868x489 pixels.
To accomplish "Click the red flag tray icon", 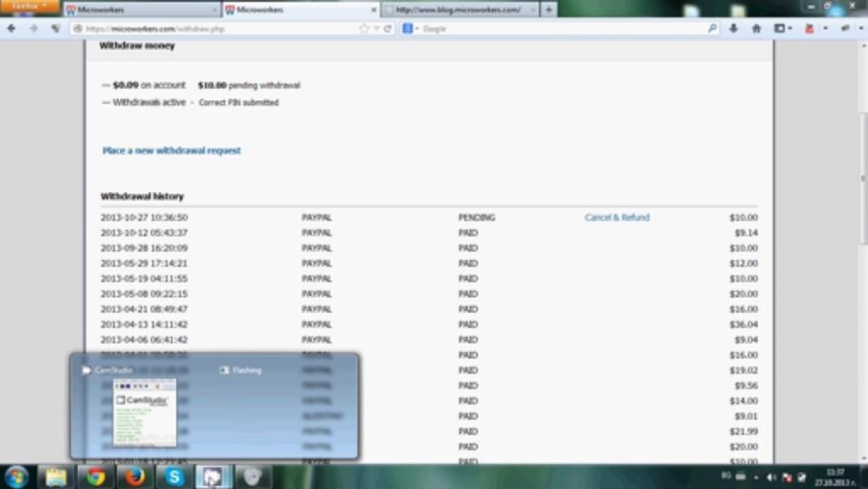I will [787, 477].
